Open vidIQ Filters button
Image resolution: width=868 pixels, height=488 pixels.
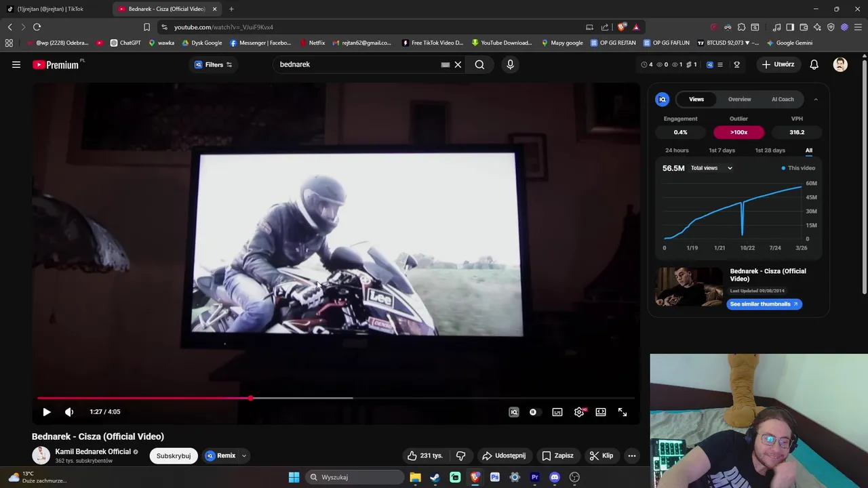(214, 64)
